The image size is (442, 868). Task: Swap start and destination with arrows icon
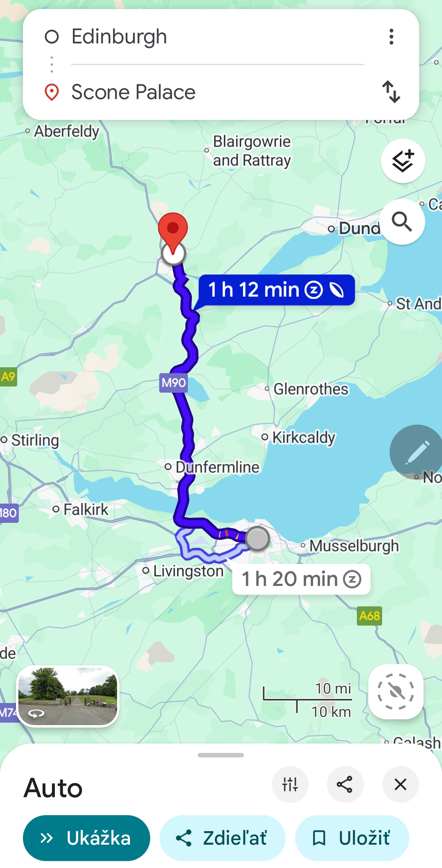[x=391, y=92]
